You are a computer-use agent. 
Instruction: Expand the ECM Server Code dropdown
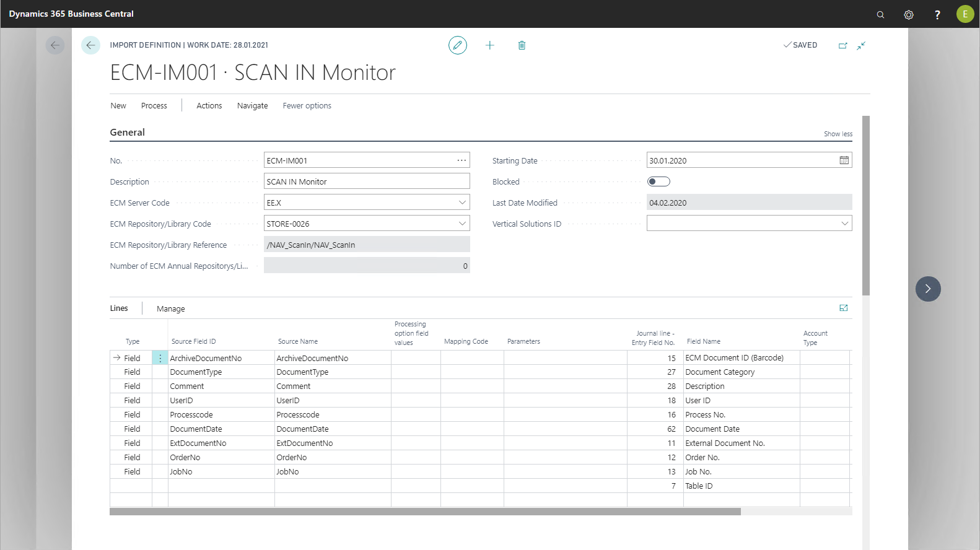(462, 203)
